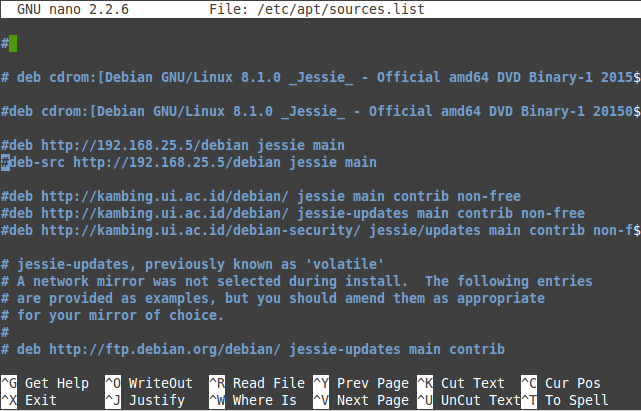Viewport: 641px width, 411px height.
Task: Click the ^Y Prev Page shortcut
Action: (x=361, y=383)
